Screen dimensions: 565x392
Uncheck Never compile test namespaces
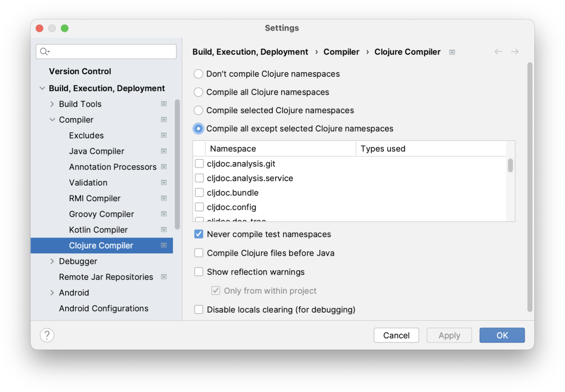199,234
